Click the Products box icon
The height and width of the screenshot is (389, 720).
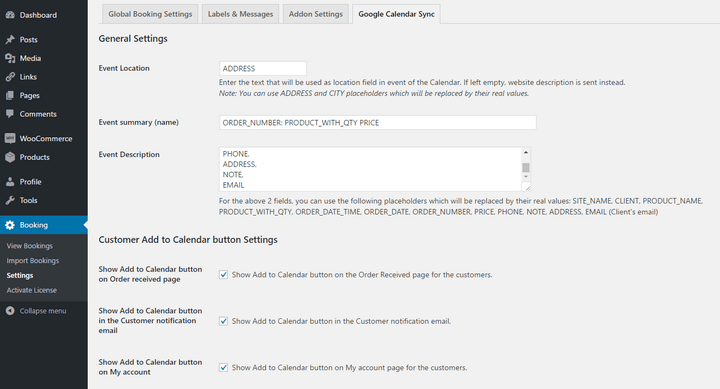coord(10,157)
